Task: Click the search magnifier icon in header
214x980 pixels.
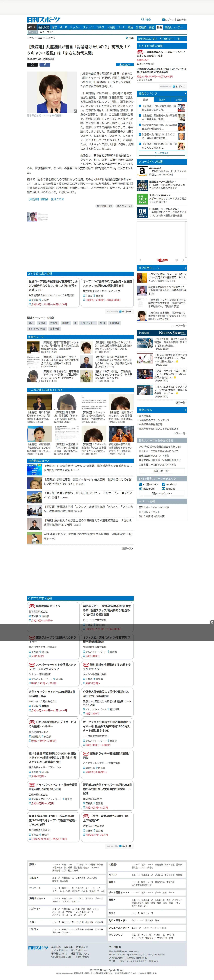Action: coord(143,19)
